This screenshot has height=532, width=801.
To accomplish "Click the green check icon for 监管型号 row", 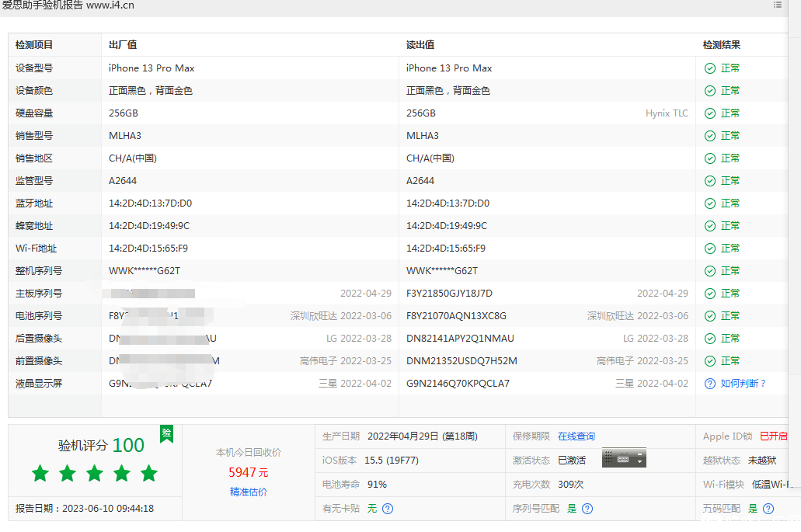I will 710,181.
